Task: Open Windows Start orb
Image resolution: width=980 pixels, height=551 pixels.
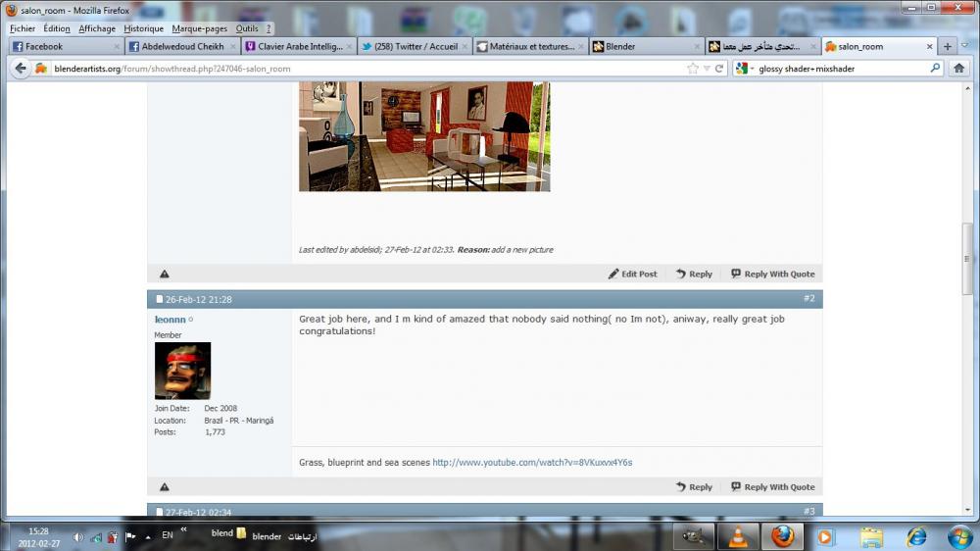Action: (x=960, y=536)
